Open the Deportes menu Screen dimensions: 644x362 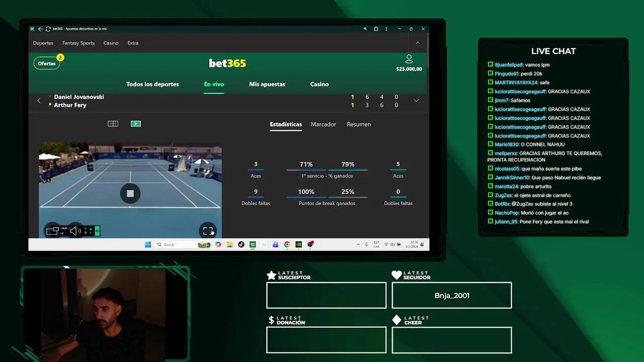[x=43, y=43]
